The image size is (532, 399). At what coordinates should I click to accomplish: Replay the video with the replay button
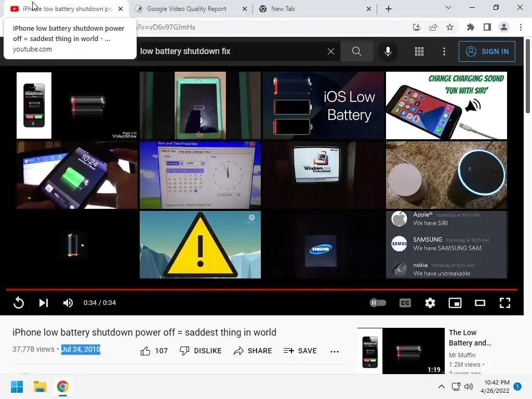point(19,303)
